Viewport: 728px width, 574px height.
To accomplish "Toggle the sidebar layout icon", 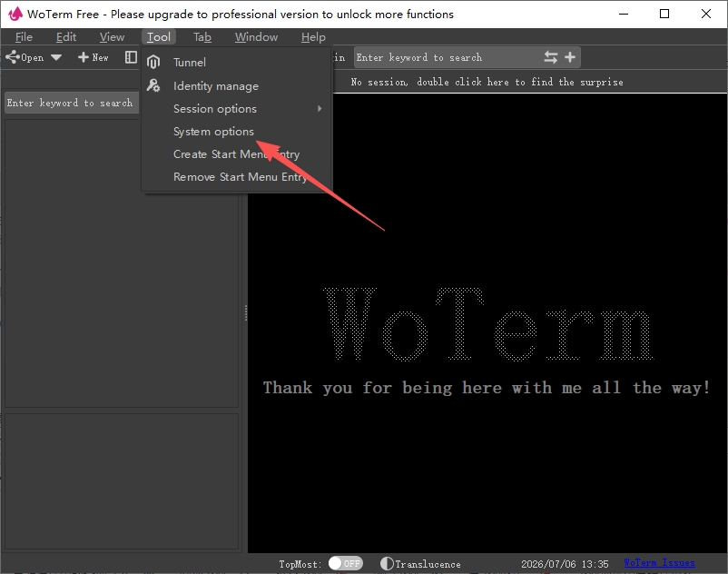I will pos(131,57).
